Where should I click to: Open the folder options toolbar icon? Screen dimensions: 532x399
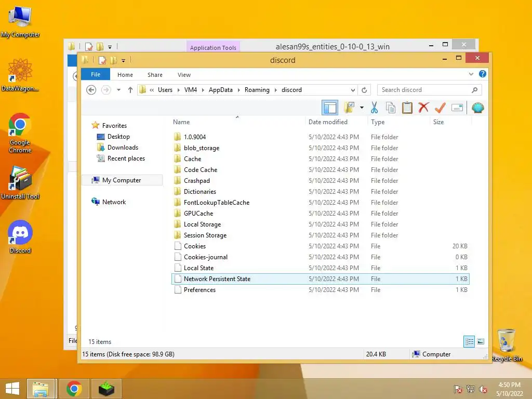pos(349,108)
